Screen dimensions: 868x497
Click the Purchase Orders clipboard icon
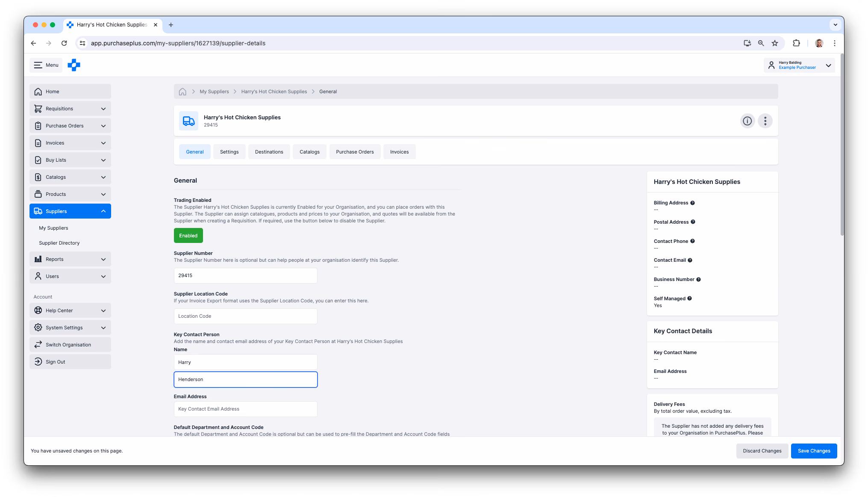(38, 126)
